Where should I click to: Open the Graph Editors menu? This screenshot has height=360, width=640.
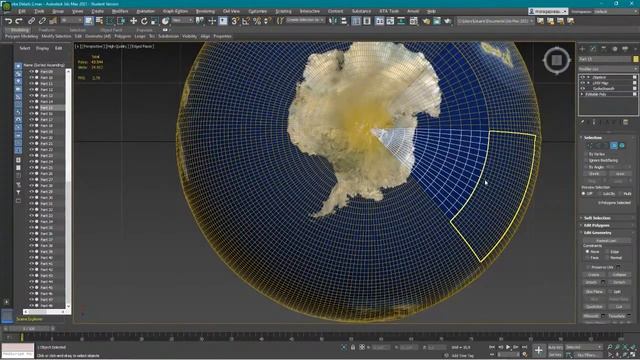pyautogui.click(x=176, y=11)
